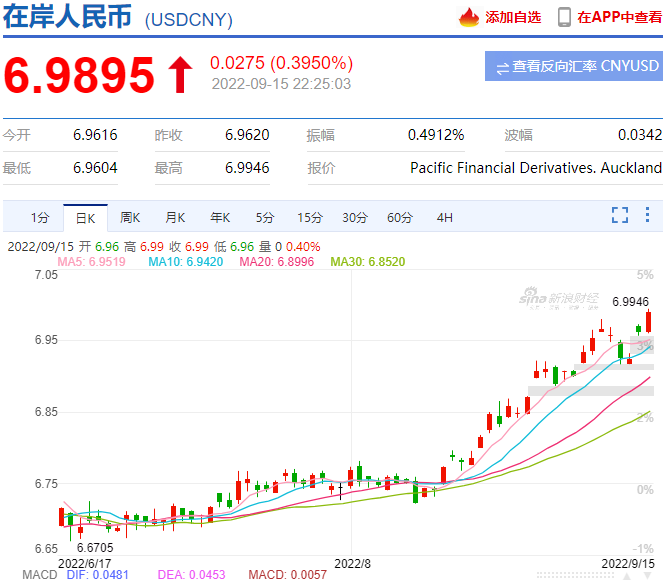Open the chart in fullscreen mode
This screenshot has height=582, width=667.
(620, 215)
